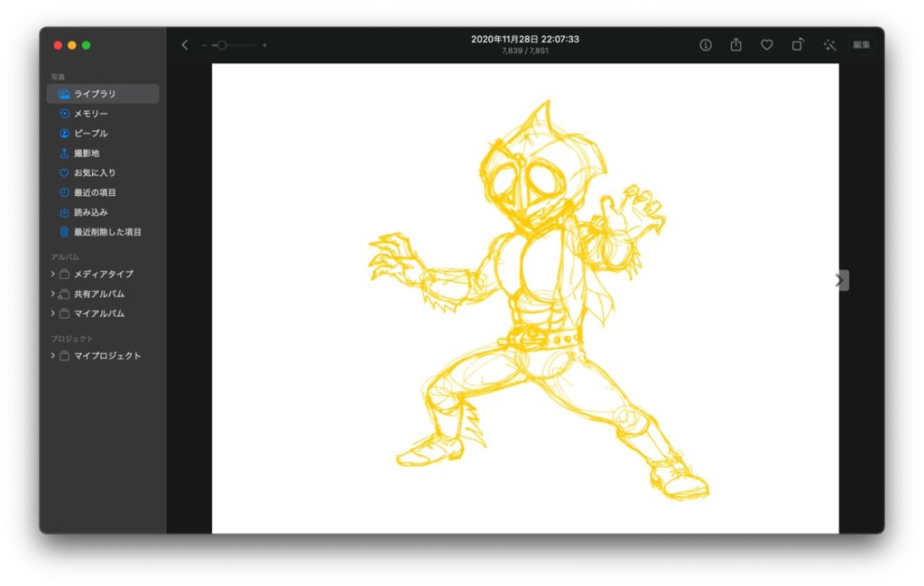Click the date title 2020年11月28日 22:07:33
This screenshot has height=586, width=924.
[525, 39]
